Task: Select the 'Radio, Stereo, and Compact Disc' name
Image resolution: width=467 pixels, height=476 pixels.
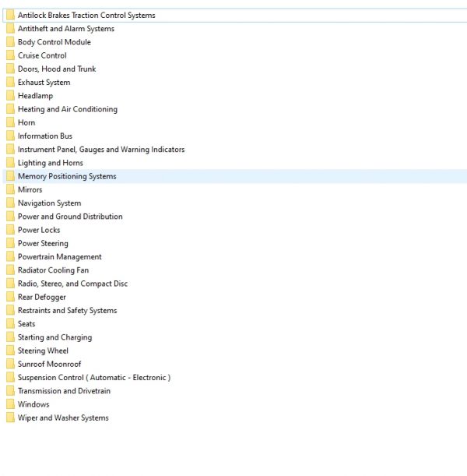Action: 73,284
